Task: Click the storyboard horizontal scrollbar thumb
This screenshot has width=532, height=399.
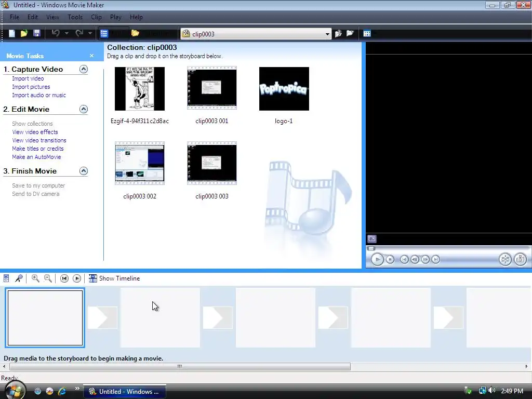Action: [180, 366]
